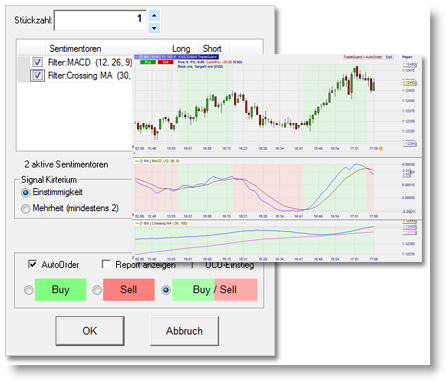446x381 pixels.
Task: Increase Stückzahl with the up arrow
Action: (154, 15)
